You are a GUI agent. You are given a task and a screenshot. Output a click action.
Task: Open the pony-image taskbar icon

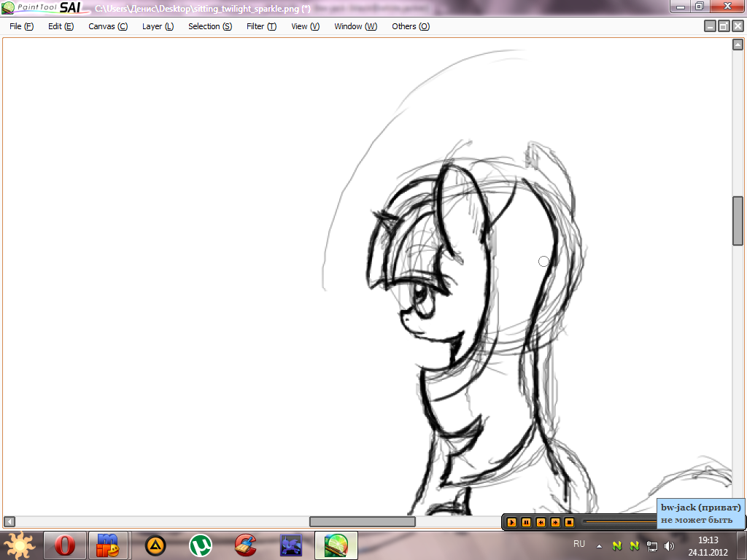[290, 545]
